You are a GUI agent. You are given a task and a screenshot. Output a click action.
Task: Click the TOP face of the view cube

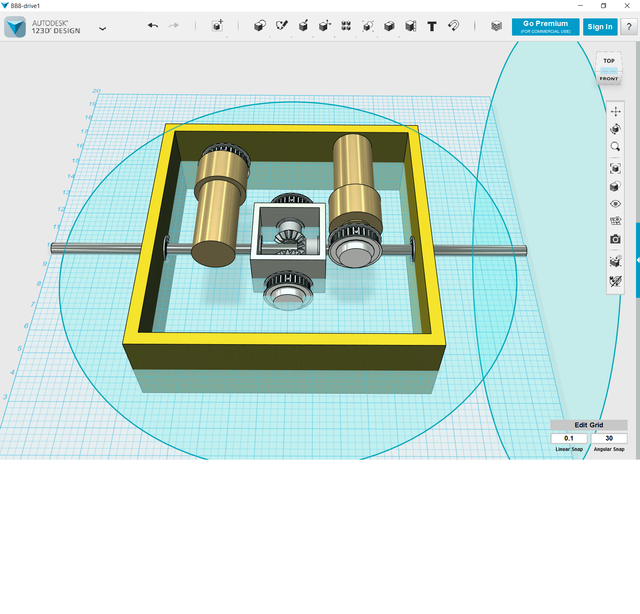[x=609, y=61]
